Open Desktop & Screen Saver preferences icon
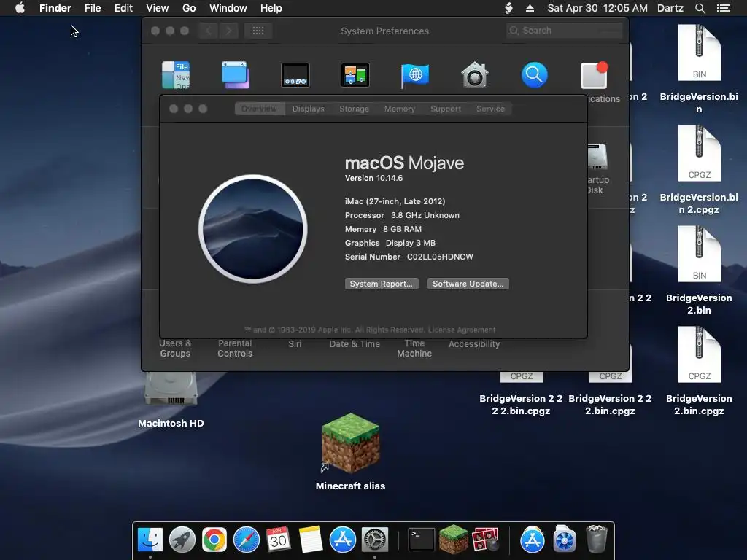This screenshot has height=560, width=747. coord(236,75)
